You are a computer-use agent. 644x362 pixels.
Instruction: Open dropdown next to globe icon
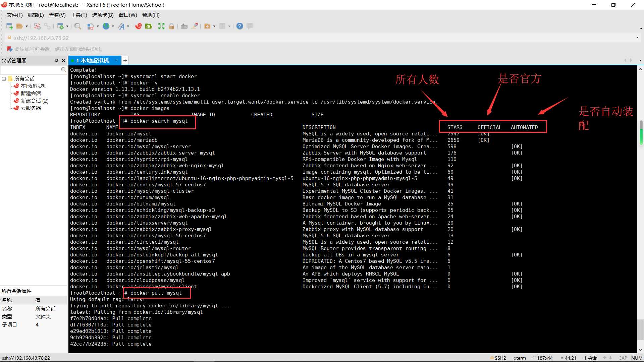[113, 26]
